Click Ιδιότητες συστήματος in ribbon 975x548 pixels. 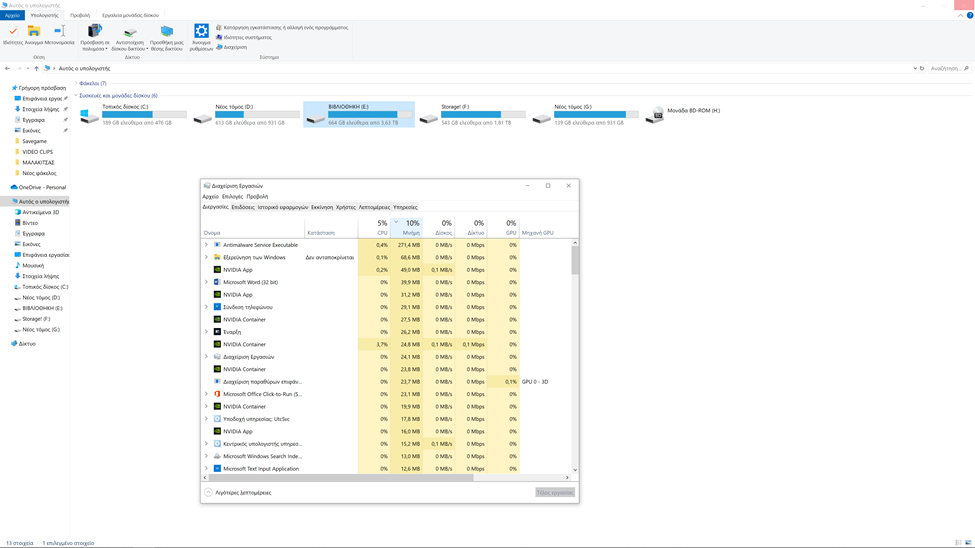(244, 37)
